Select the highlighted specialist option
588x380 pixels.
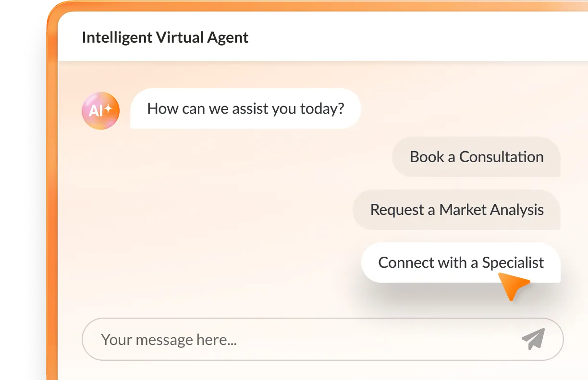(461, 262)
